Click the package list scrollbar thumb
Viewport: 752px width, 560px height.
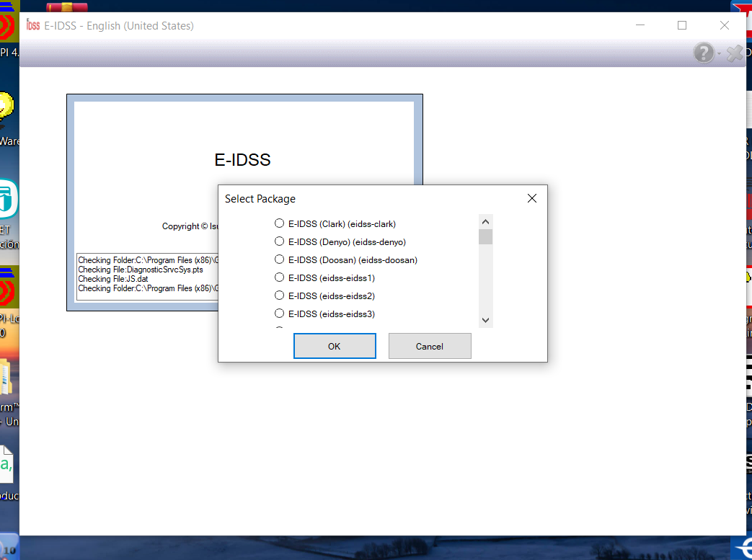pyautogui.click(x=485, y=237)
